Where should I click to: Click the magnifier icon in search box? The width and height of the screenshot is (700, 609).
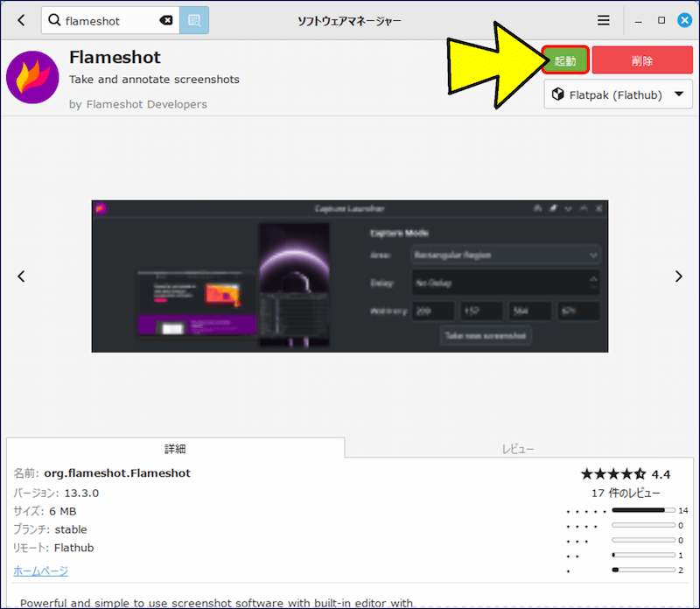[54, 20]
